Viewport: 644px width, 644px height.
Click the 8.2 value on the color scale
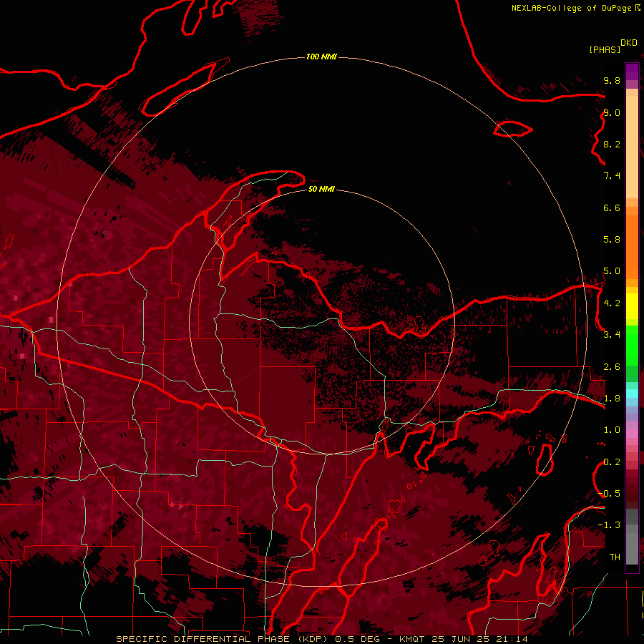click(x=612, y=144)
